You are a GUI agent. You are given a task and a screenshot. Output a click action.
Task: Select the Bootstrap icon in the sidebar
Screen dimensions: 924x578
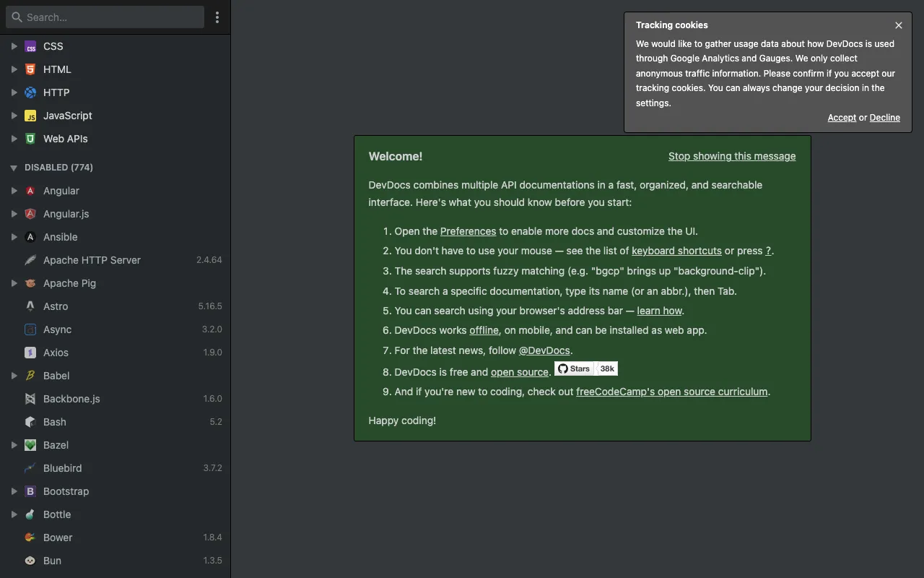30,491
